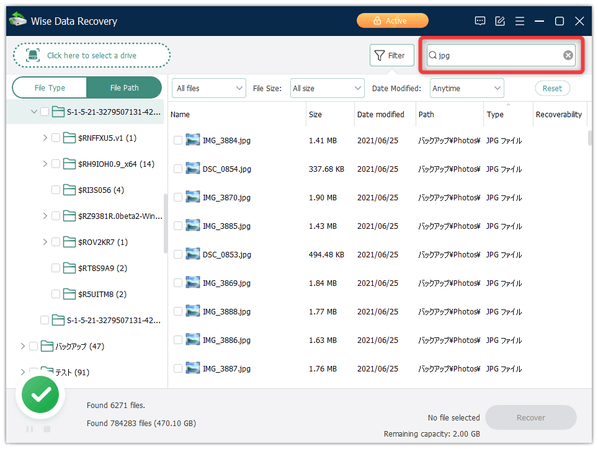Select the File Path tab
Image resolution: width=598 pixels, height=449 pixels.
pyautogui.click(x=124, y=88)
